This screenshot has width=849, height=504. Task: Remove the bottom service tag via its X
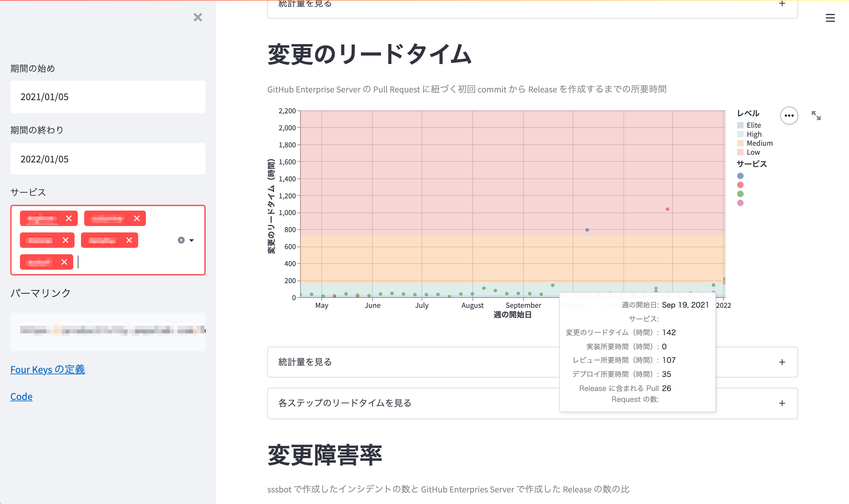[x=64, y=262]
